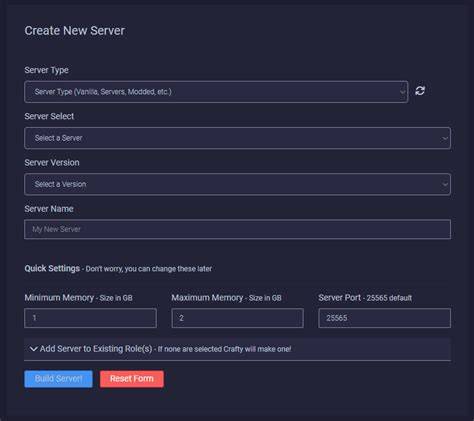This screenshot has width=474, height=421.
Task: Click the Build Server! button
Action: point(58,379)
